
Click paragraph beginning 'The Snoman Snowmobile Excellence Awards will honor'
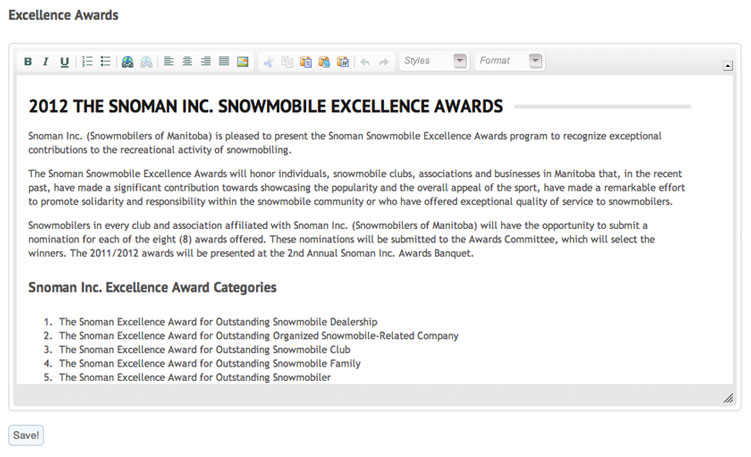click(356, 187)
